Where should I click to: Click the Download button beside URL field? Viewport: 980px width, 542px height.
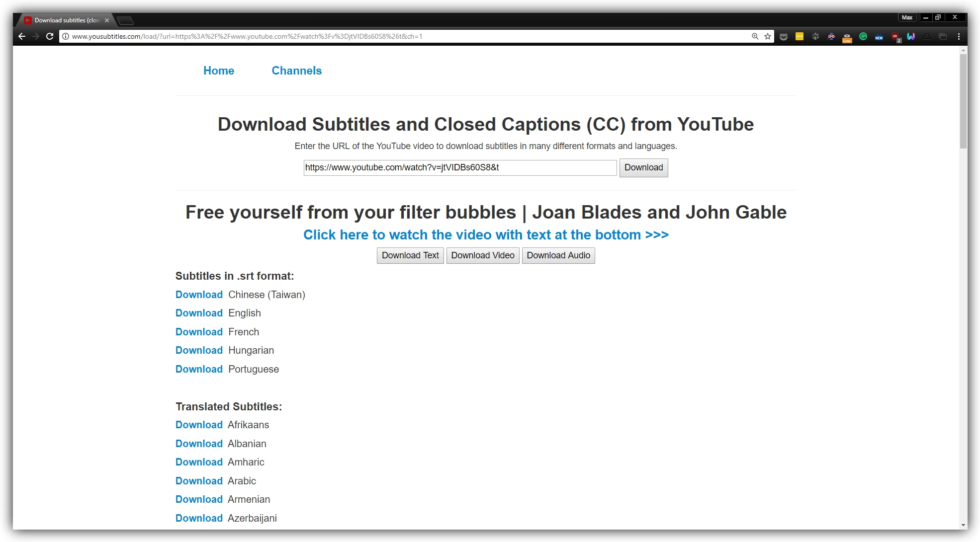pyautogui.click(x=643, y=168)
